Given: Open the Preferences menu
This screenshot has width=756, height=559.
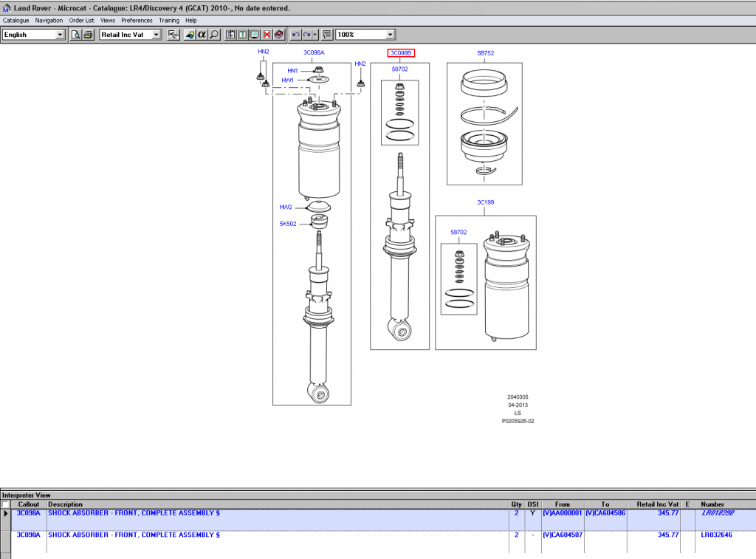Looking at the screenshot, I should pyautogui.click(x=137, y=20).
